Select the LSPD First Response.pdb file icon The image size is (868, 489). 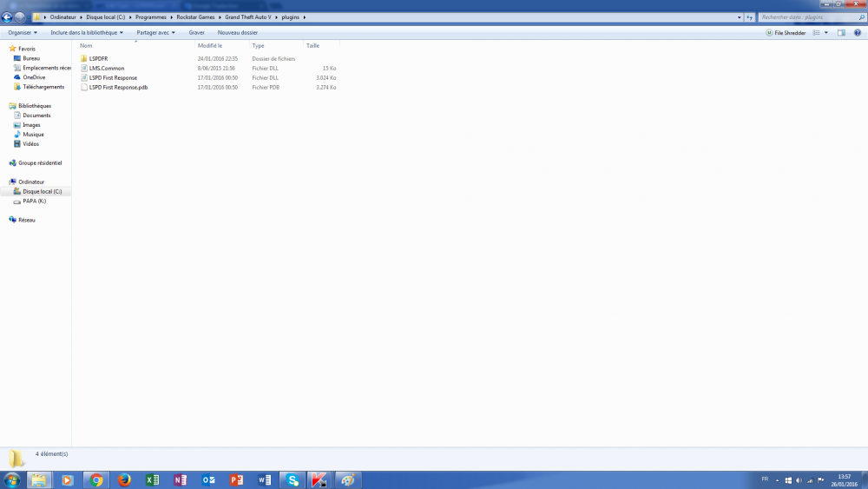tap(83, 87)
